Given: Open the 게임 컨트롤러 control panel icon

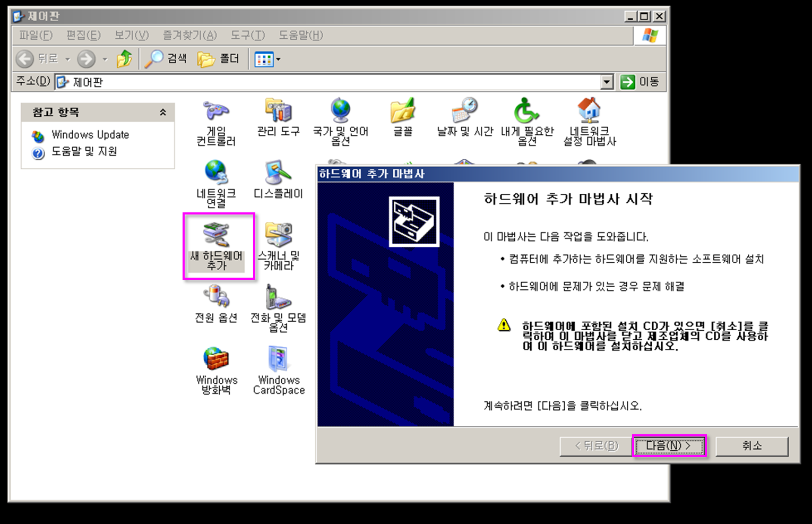Looking at the screenshot, I should 216,123.
